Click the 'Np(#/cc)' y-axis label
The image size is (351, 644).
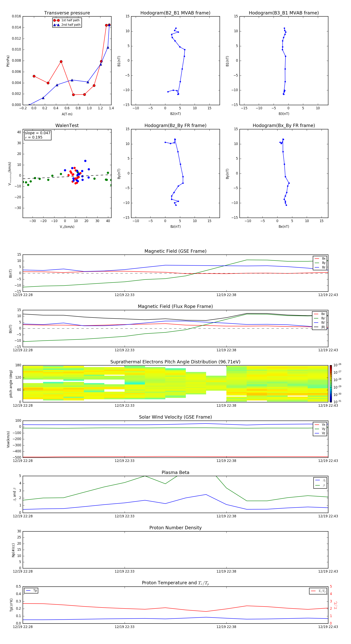(13, 550)
